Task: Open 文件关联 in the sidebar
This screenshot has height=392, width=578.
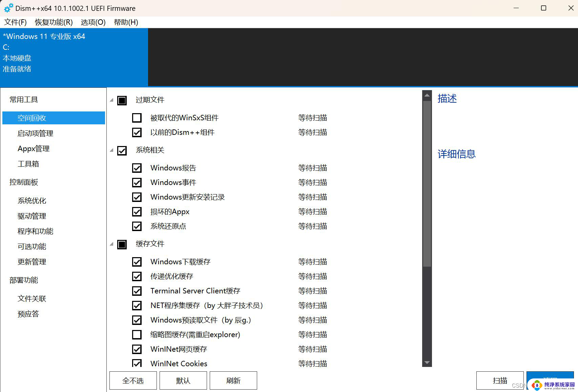Action: [32, 298]
